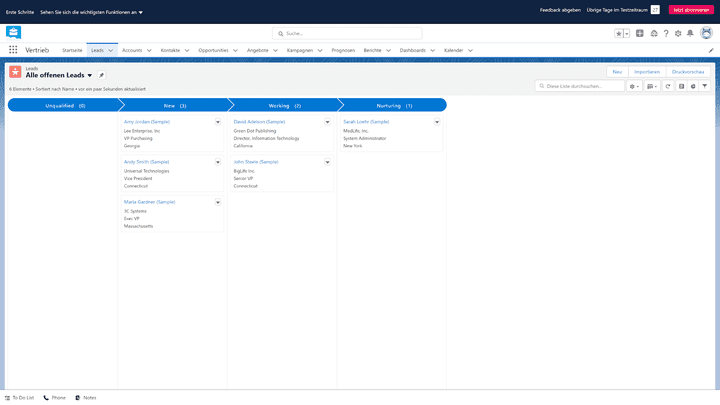Open actions menu for Amy Jordan card

218,122
